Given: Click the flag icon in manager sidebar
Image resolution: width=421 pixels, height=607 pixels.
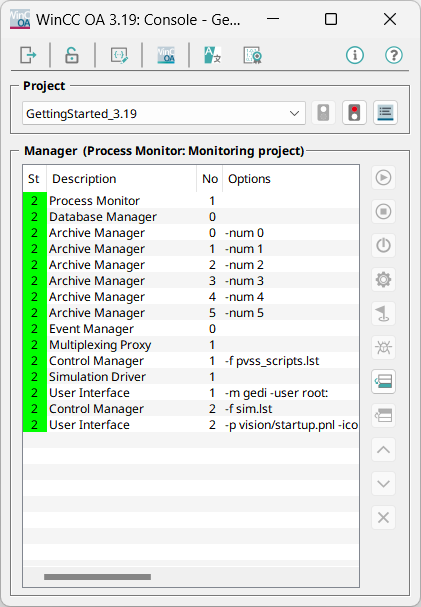Looking at the screenshot, I should point(383,314).
